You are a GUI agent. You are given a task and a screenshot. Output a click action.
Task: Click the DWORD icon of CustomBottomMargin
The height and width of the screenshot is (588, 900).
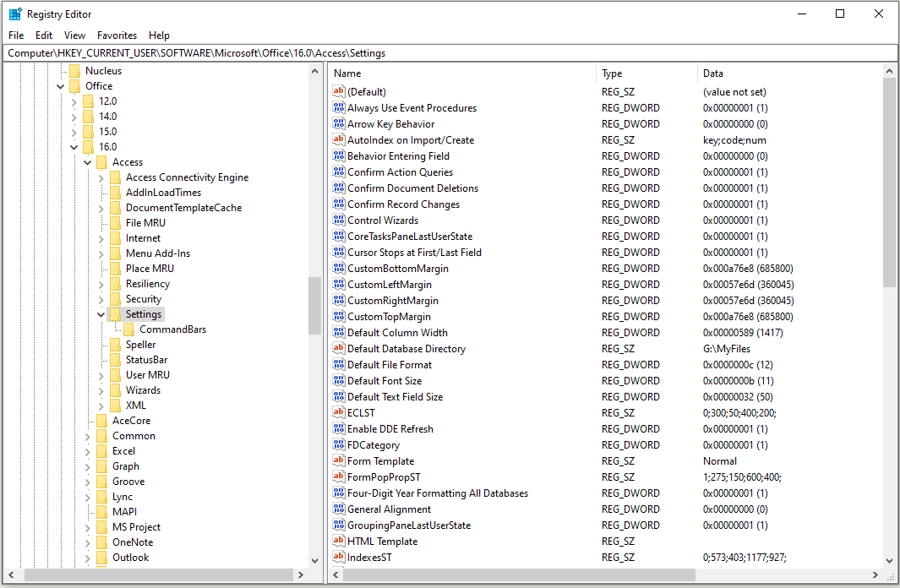pyautogui.click(x=339, y=268)
